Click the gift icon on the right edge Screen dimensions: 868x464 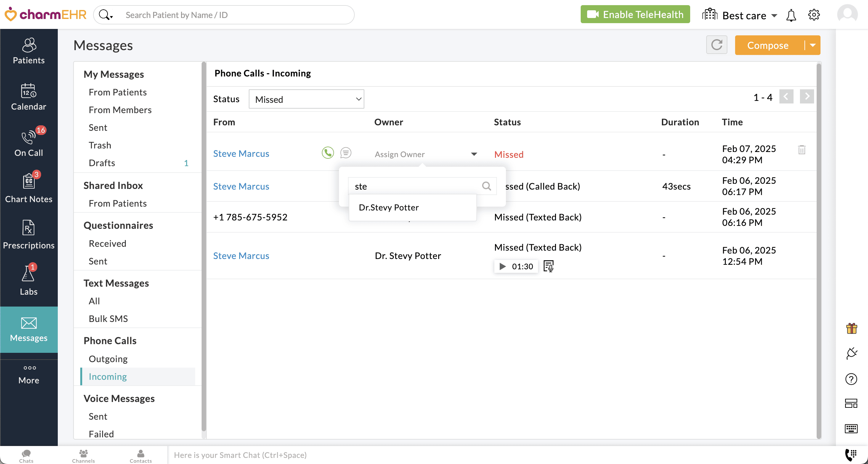(x=852, y=328)
